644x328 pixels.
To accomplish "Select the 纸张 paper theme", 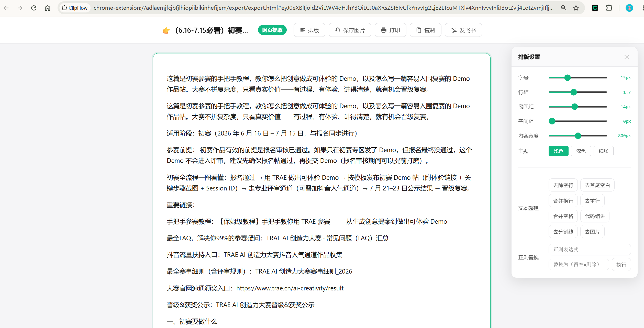I will coord(603,151).
